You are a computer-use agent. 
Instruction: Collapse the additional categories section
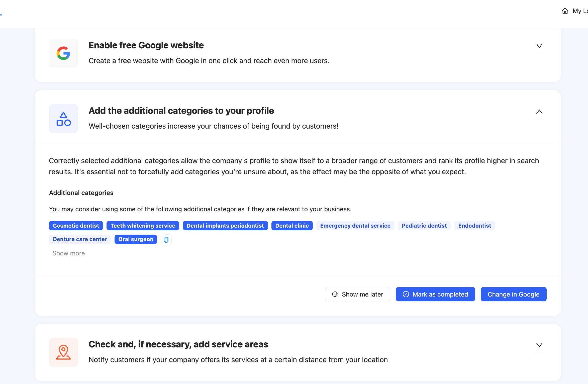(x=539, y=112)
